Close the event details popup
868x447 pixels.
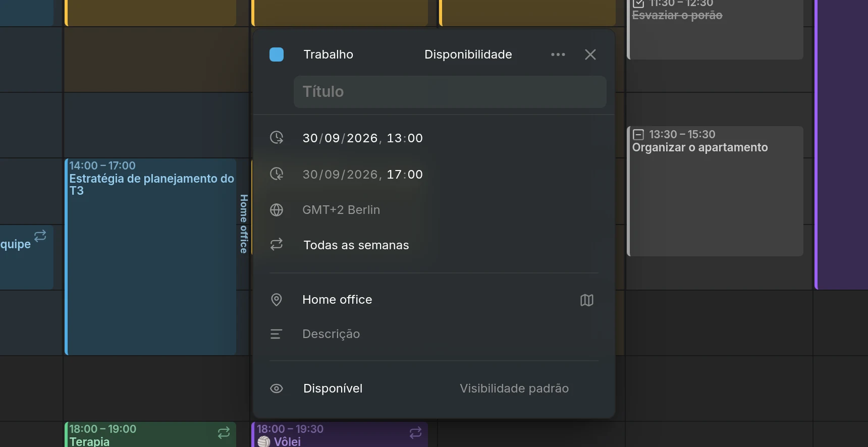click(590, 54)
